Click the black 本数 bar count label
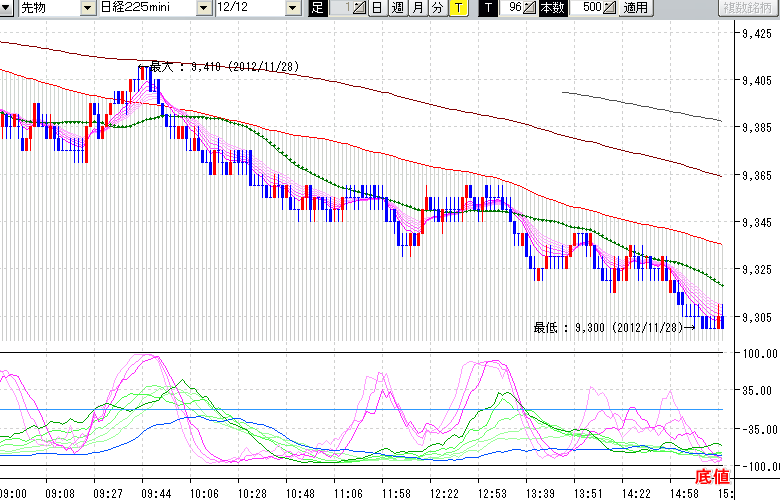 552,8
